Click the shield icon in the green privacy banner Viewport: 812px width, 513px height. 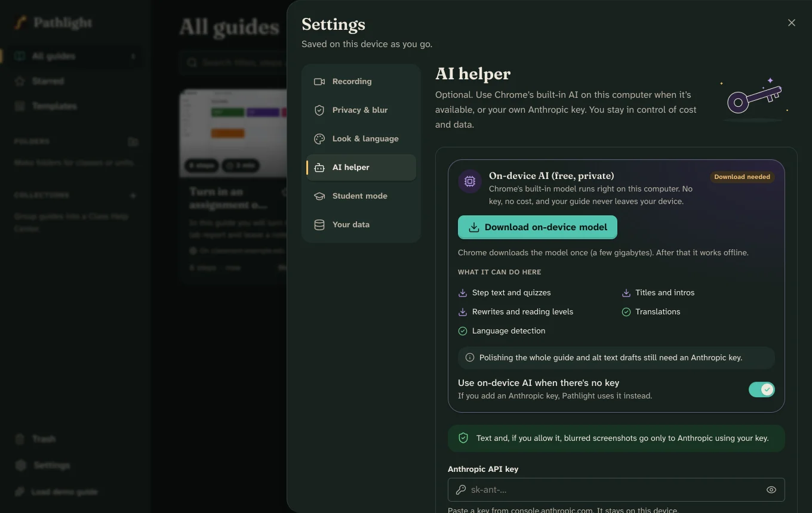click(463, 438)
